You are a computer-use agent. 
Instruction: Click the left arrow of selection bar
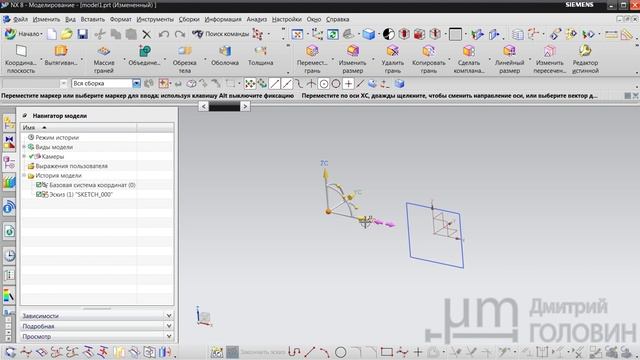point(204,107)
